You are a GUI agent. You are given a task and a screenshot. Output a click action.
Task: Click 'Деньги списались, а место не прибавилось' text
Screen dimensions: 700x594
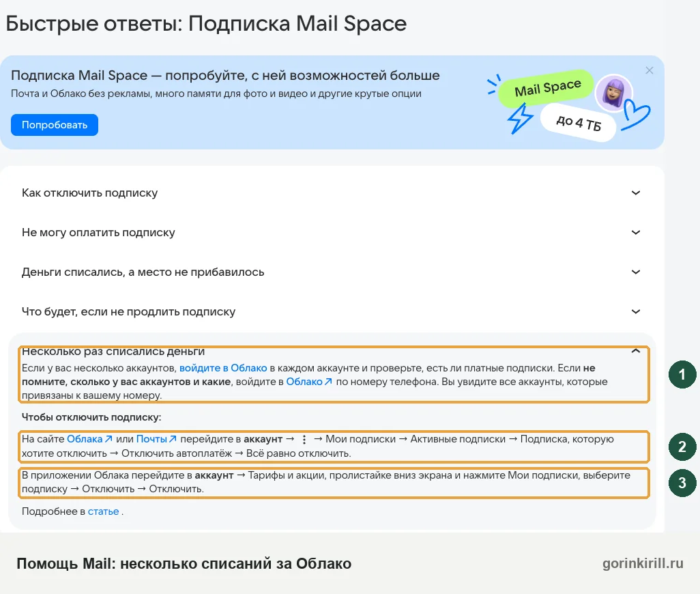(x=143, y=272)
